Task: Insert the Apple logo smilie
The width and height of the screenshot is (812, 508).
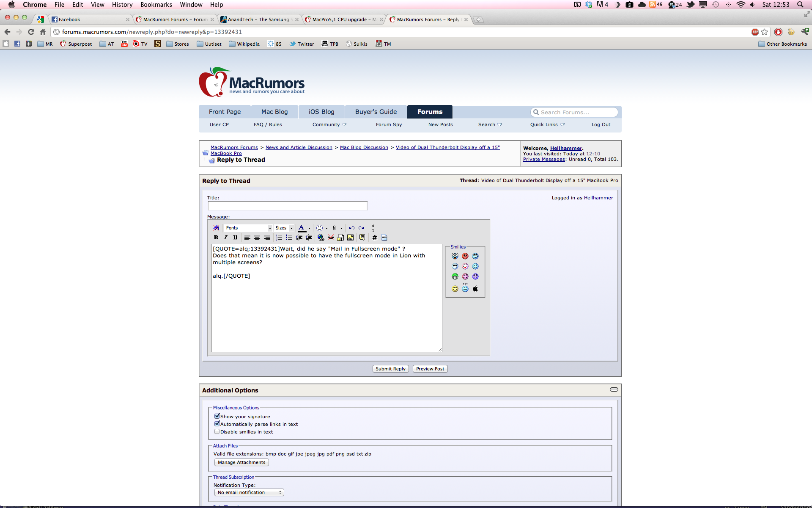Action: pyautogui.click(x=475, y=289)
